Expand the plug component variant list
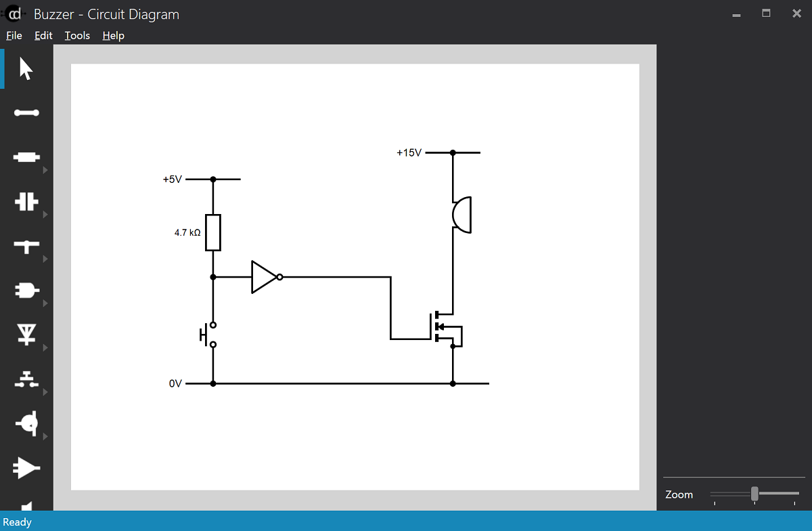 [46, 302]
